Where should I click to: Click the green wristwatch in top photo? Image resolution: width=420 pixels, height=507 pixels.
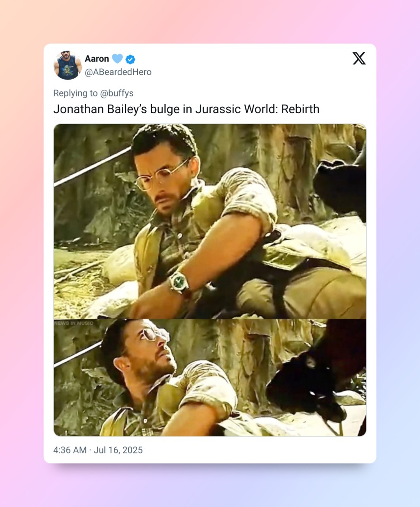[x=178, y=282]
